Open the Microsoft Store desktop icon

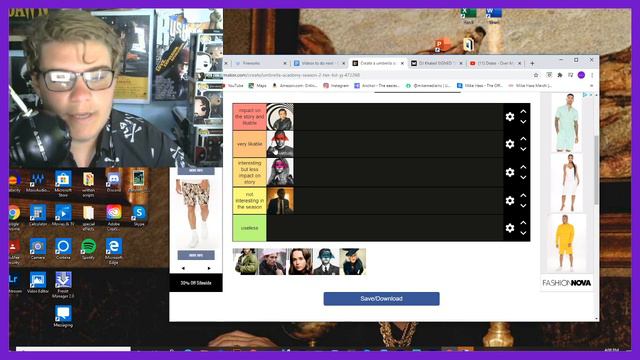coord(63,182)
